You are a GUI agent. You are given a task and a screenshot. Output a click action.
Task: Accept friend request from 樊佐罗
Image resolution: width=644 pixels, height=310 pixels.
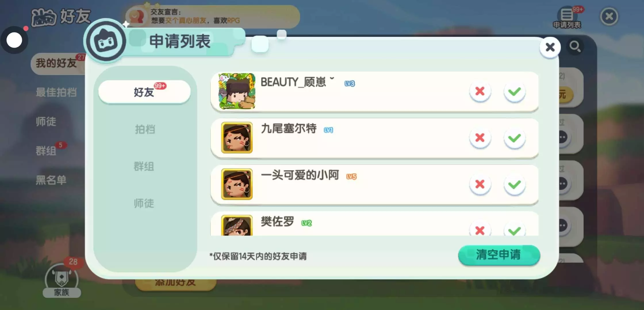coord(514,229)
